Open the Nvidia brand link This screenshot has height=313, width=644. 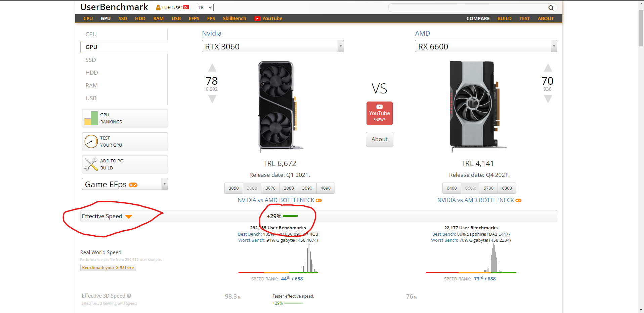tap(212, 33)
